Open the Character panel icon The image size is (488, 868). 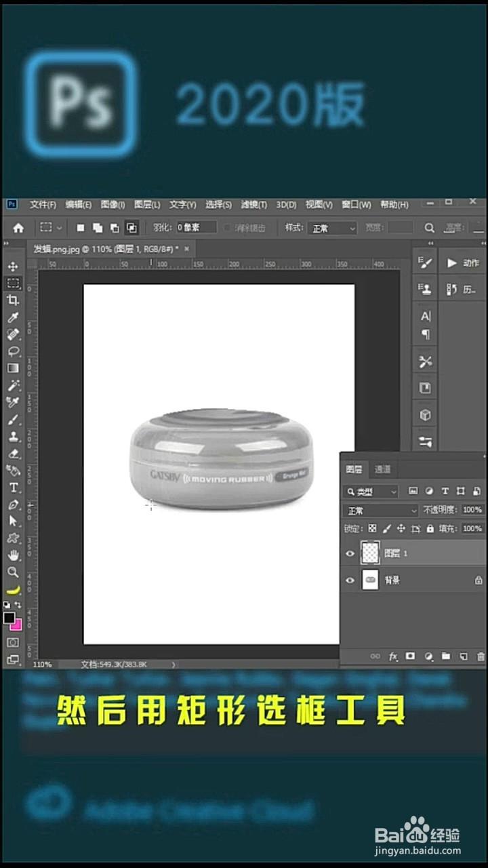pos(426,317)
